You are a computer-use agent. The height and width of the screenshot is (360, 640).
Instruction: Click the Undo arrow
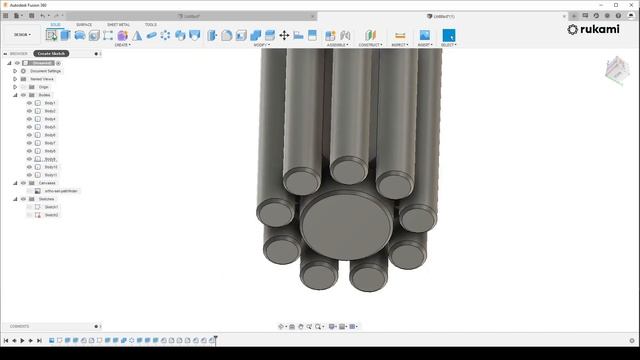tap(42, 16)
